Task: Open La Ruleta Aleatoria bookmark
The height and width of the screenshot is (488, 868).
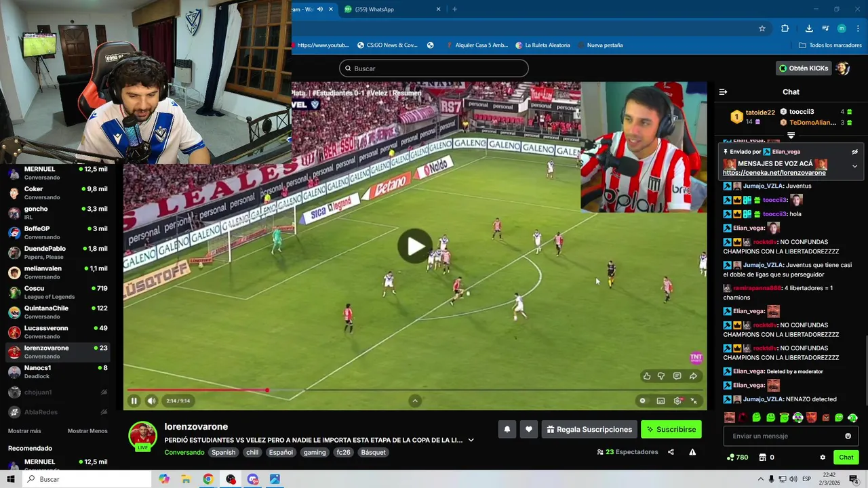Action: (542, 45)
